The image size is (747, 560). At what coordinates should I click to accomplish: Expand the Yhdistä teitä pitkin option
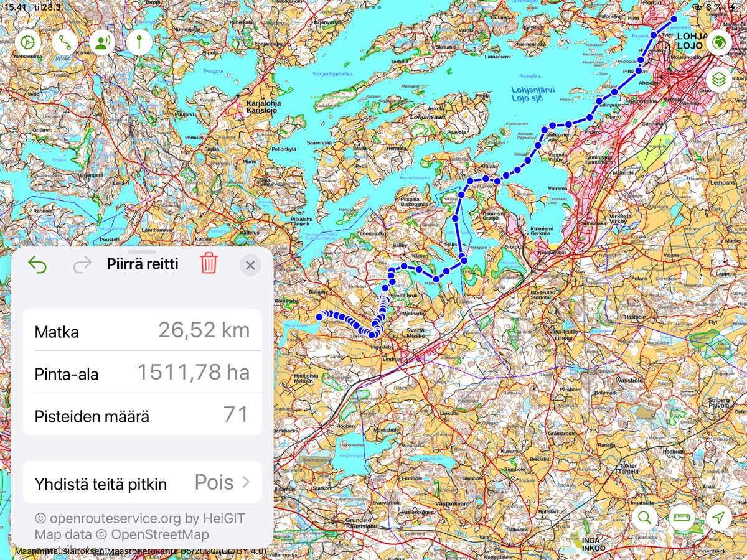coord(142,482)
